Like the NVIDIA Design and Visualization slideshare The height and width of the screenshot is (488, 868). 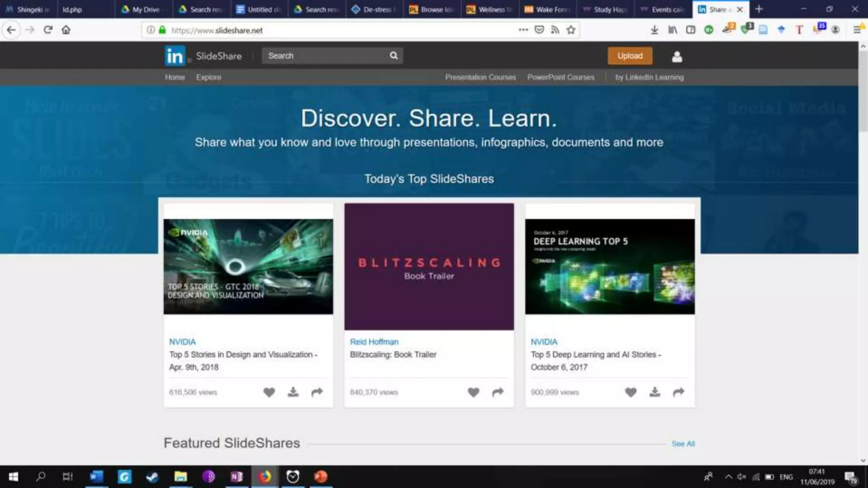[269, 392]
